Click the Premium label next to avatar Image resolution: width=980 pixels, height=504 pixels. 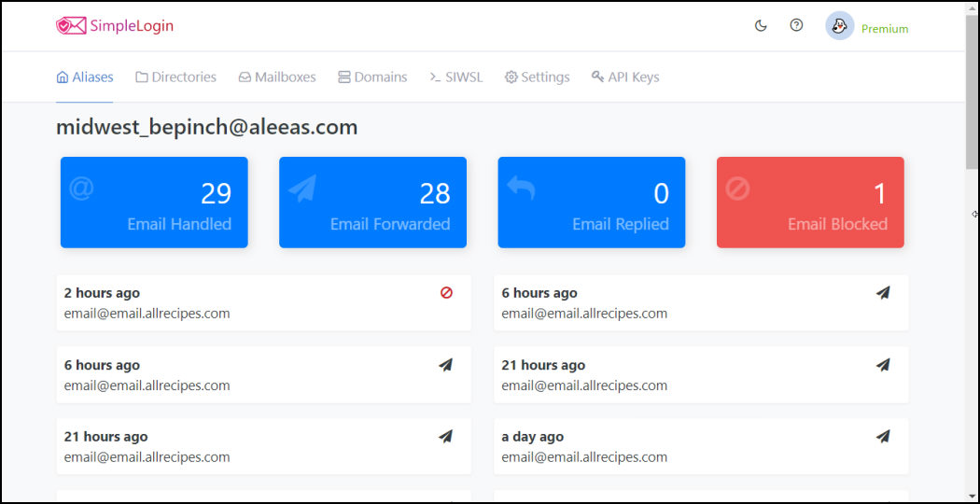[885, 29]
